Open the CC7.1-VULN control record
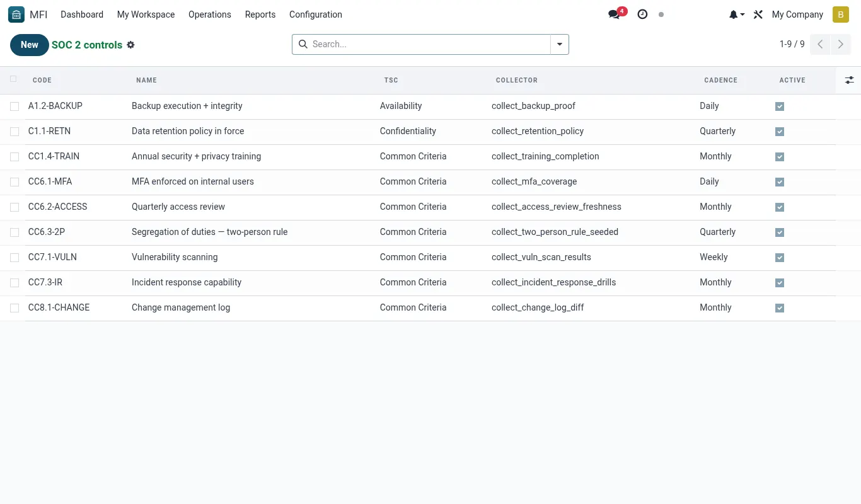The image size is (861, 504). pyautogui.click(x=52, y=257)
